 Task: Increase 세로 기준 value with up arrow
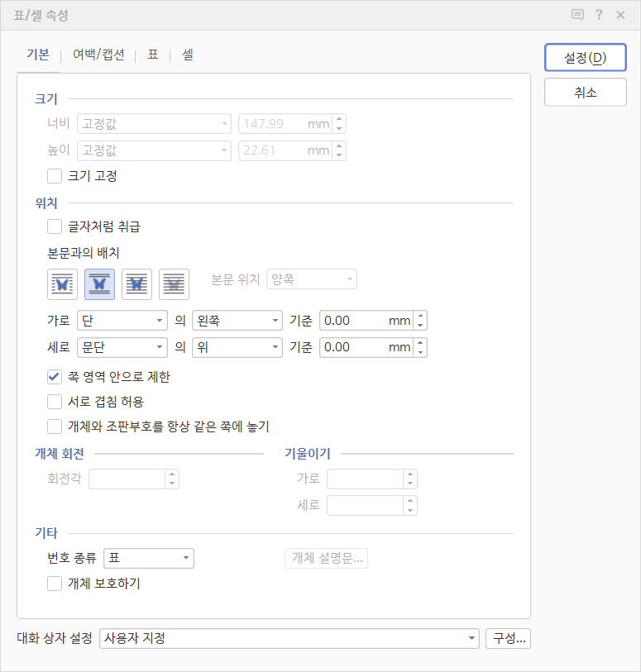(421, 342)
